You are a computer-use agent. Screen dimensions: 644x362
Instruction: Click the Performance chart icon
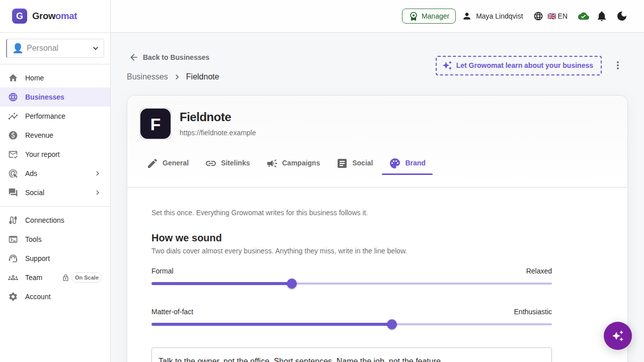tap(14, 116)
